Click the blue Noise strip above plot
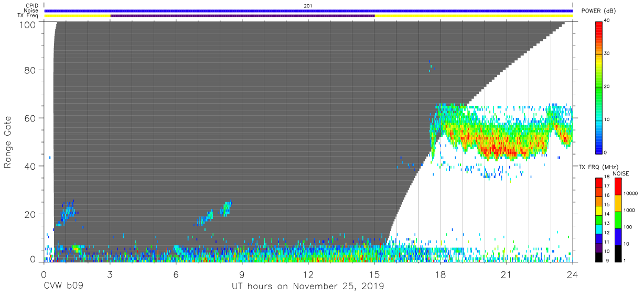Viewport: 644px width, 297px height. coord(308,10)
